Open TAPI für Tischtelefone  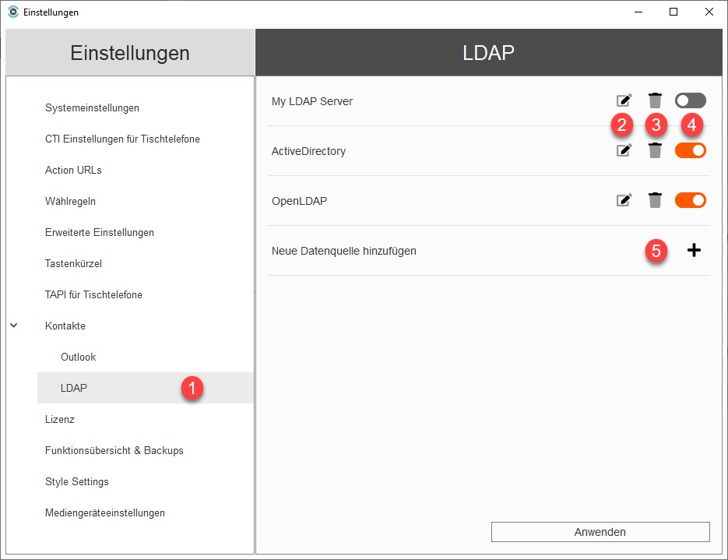(x=93, y=294)
